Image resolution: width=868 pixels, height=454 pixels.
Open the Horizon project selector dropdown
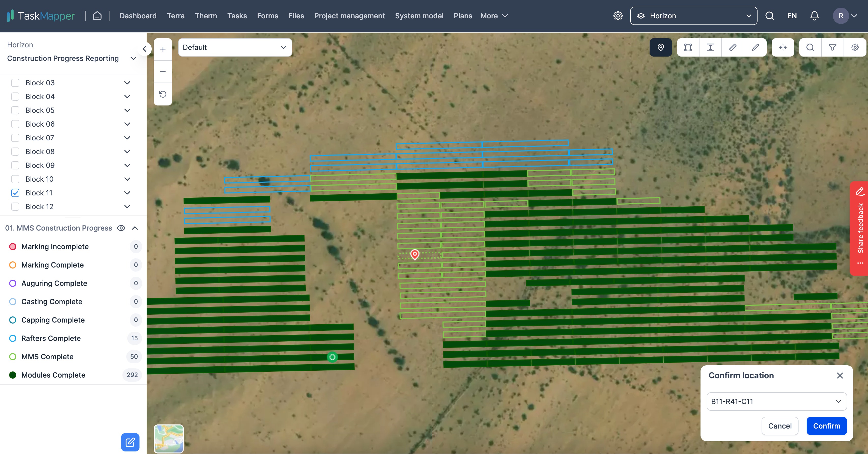click(693, 16)
